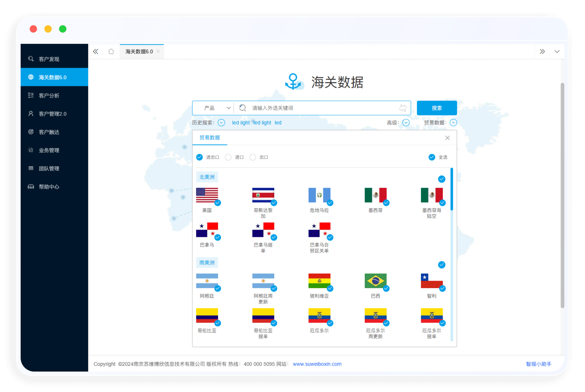Image resolution: width=585 pixels, height=392 pixels.
Task: Open 客户分析 menu item
Action: tap(49, 96)
